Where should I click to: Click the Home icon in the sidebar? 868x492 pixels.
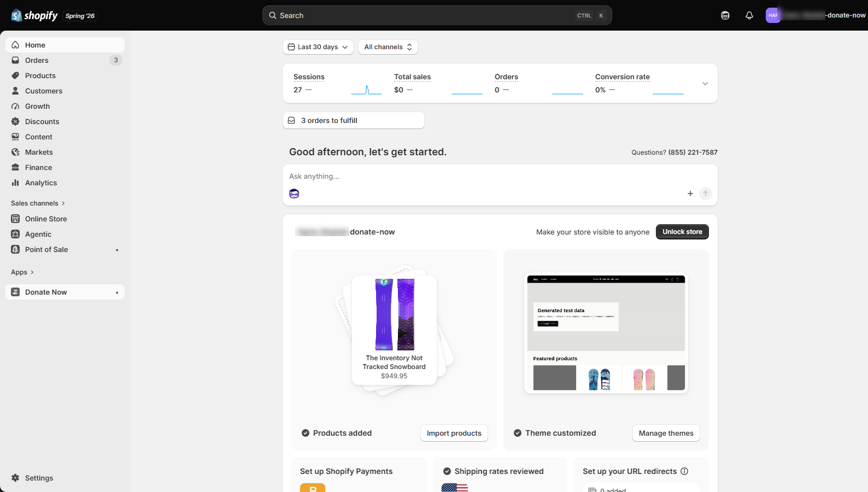15,45
